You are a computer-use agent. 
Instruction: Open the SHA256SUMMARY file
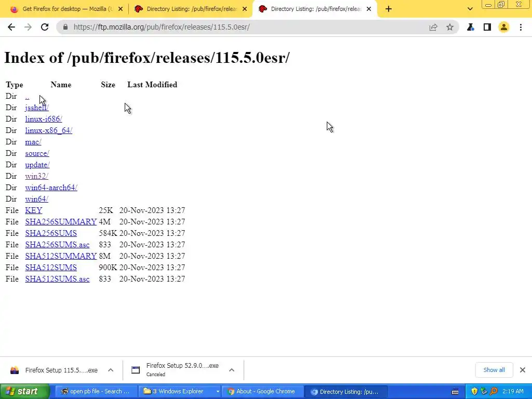coord(61,222)
